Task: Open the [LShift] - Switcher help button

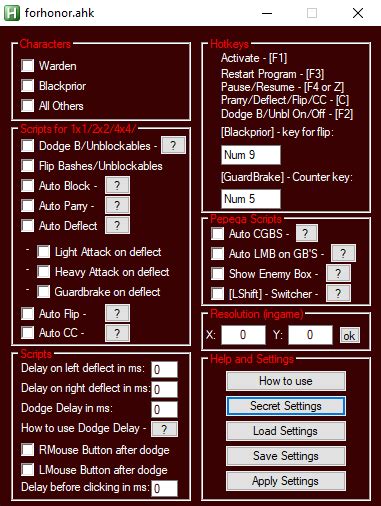Action: (x=338, y=293)
